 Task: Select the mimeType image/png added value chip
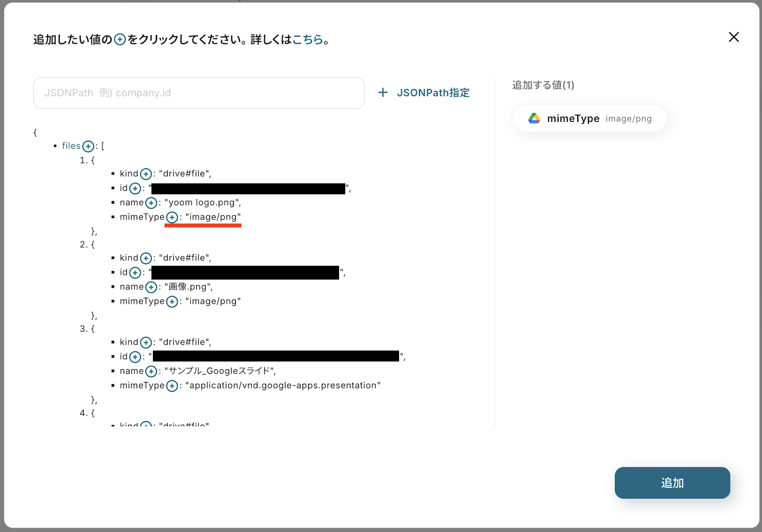(589, 119)
